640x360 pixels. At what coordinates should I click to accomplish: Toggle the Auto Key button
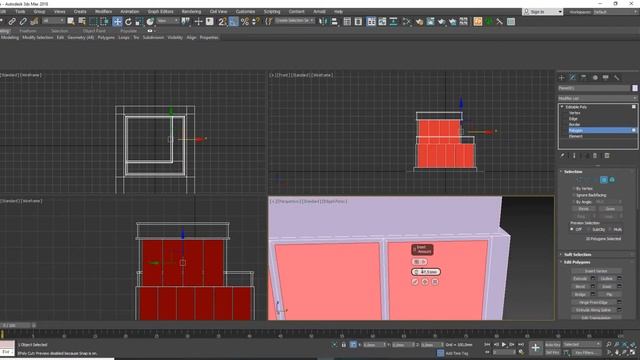pyautogui.click(x=553, y=345)
